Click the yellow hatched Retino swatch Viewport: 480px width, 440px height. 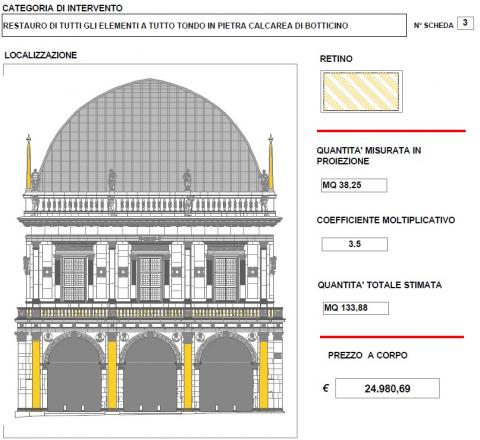point(361,91)
